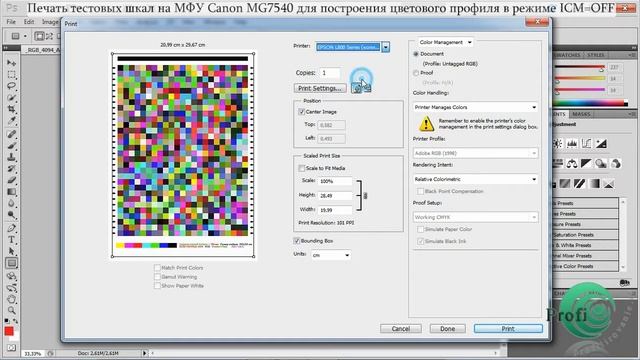Image resolution: width=640 pixels, height=360 pixels.
Task: Toggle height-width link icon in Print dialog
Action: 365,196
